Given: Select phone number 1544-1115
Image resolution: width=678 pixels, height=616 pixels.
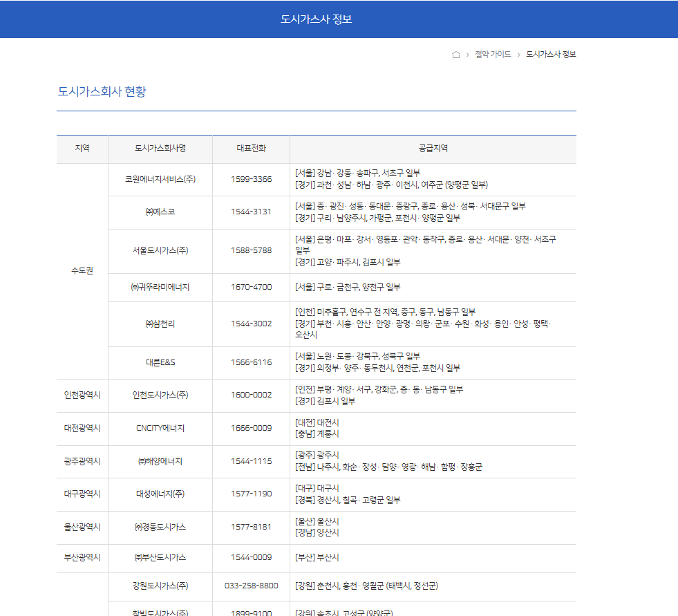Looking at the screenshot, I should pyautogui.click(x=251, y=462).
